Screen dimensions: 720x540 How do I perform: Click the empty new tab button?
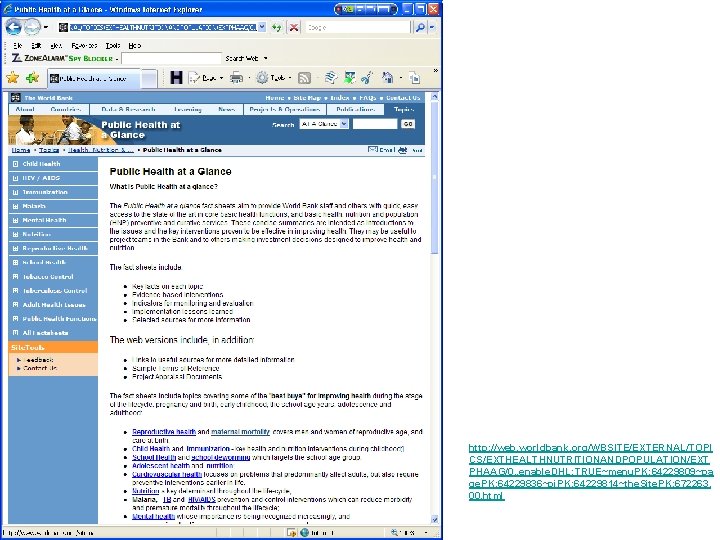(x=149, y=79)
